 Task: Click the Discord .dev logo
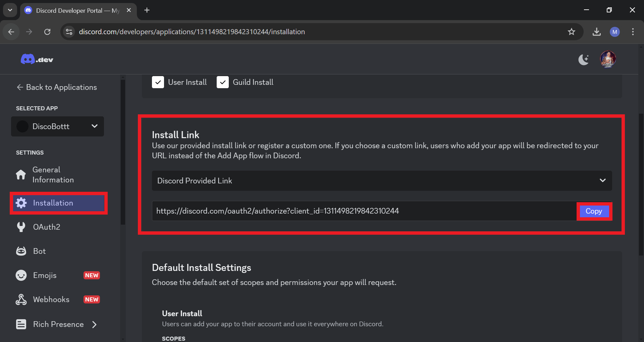click(37, 59)
